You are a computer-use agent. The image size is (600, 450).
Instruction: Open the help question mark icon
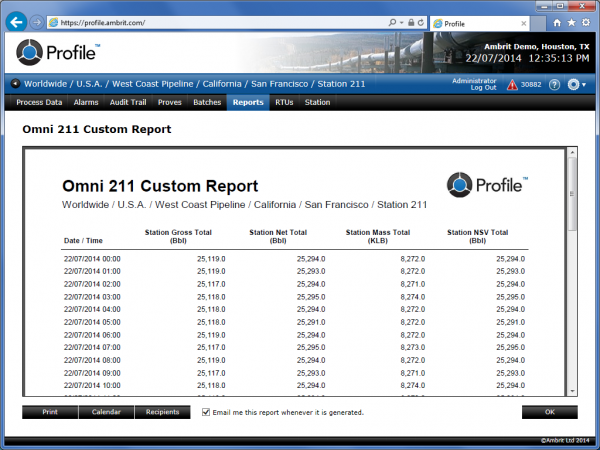(x=554, y=85)
